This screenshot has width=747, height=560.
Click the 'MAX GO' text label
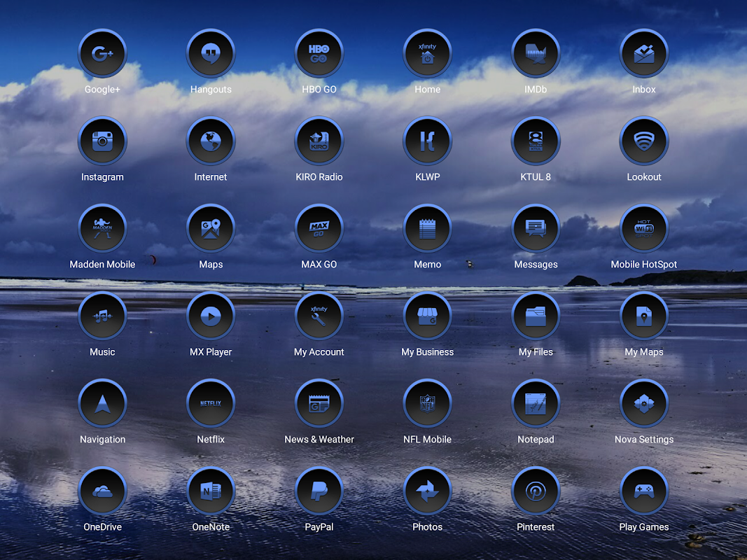pos(319,265)
